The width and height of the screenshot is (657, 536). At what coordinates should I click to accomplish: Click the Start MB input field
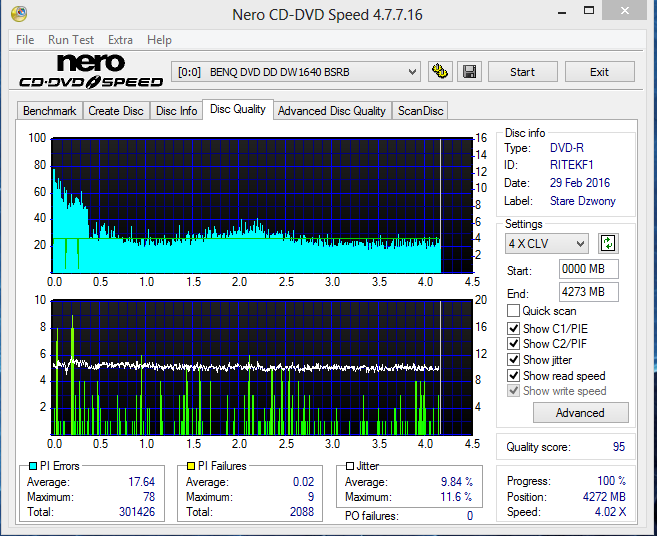pyautogui.click(x=588, y=269)
